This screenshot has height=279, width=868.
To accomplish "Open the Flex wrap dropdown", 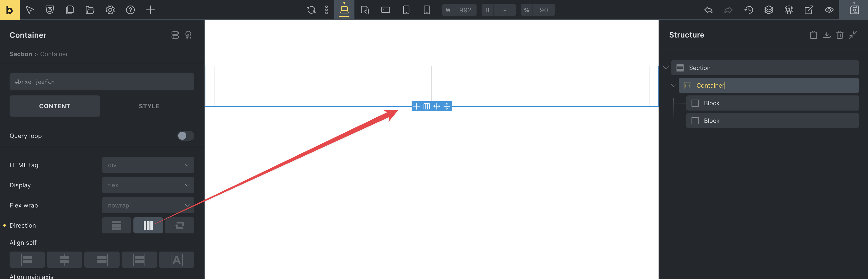I will (x=148, y=205).
